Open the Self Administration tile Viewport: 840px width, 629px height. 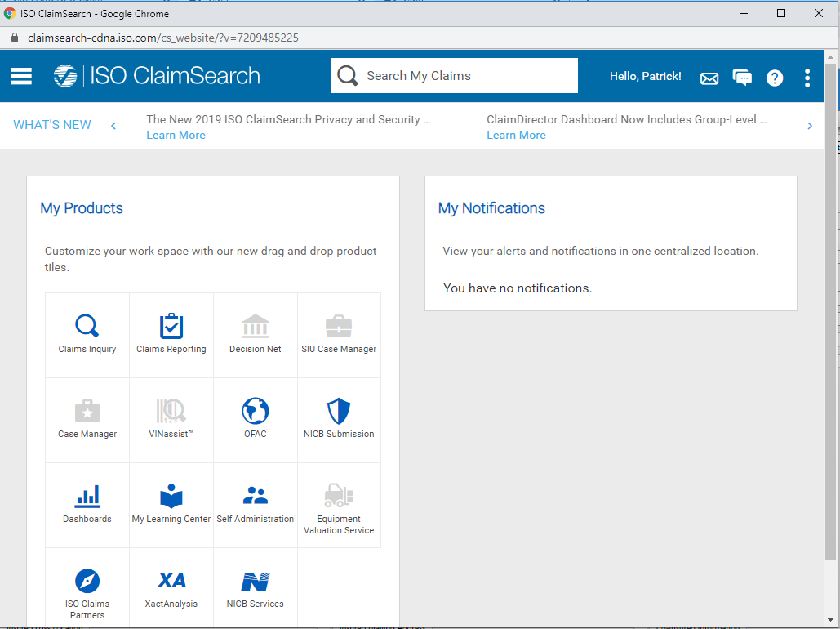pyautogui.click(x=255, y=505)
